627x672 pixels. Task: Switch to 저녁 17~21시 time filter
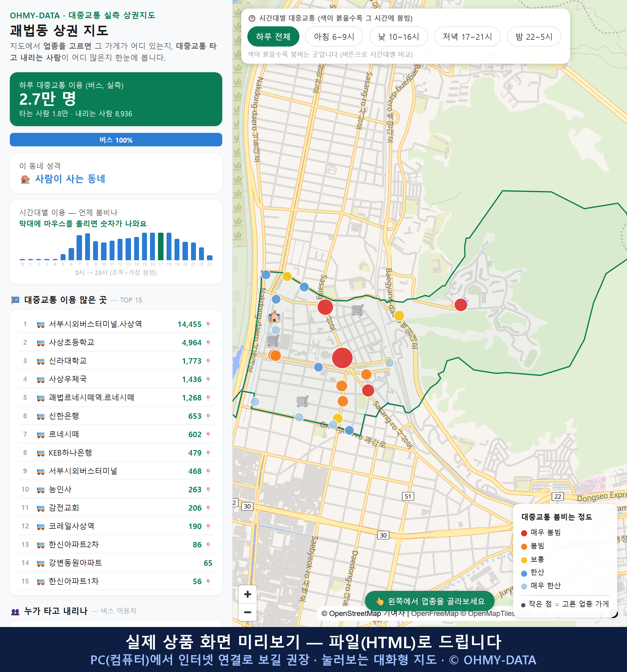[467, 36]
